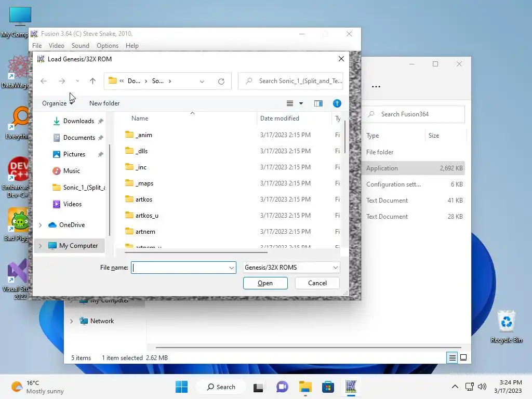Select the Application 2,692 KB row in Explorer
The image size is (532, 399).
[414, 168]
